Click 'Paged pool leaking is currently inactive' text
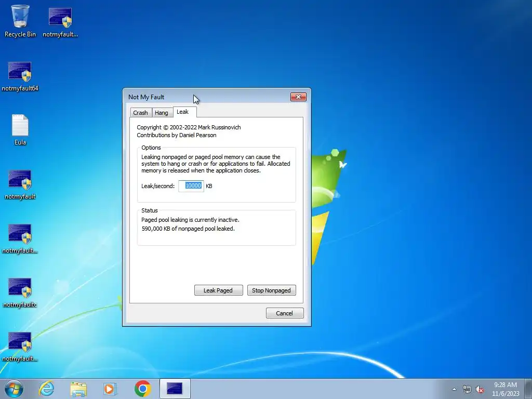The width and height of the screenshot is (532, 399). (190, 220)
